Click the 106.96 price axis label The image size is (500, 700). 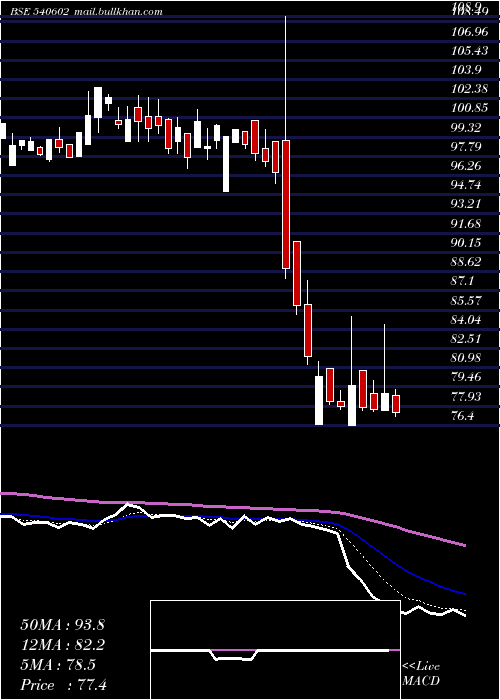470,32
